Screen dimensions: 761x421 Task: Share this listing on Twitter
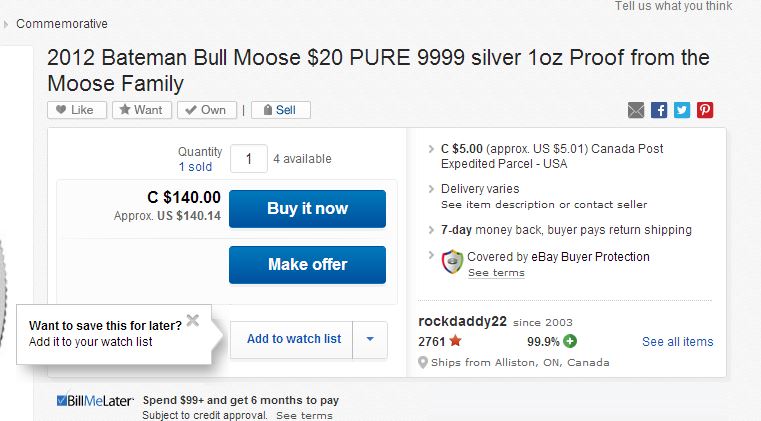point(682,110)
